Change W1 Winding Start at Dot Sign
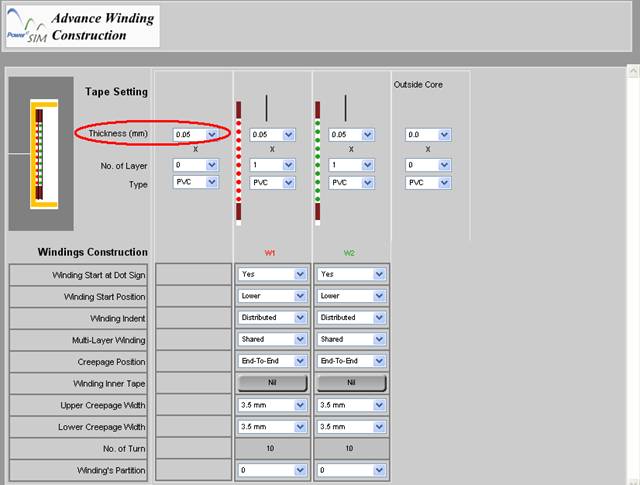This screenshot has width=640, height=485. (x=272, y=274)
